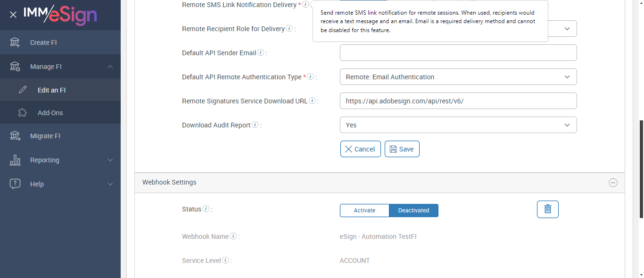
Task: Click the Default API Sender Email input field
Action: [458, 53]
